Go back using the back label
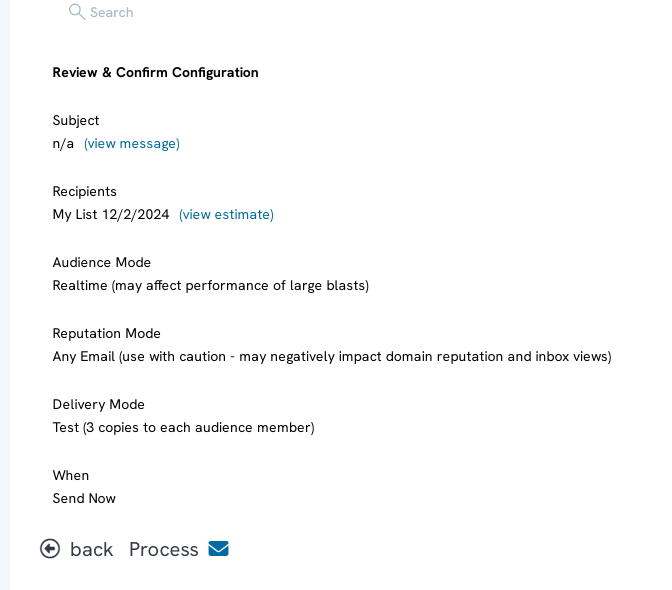Image resolution: width=672 pixels, height=590 pixels. [91, 549]
